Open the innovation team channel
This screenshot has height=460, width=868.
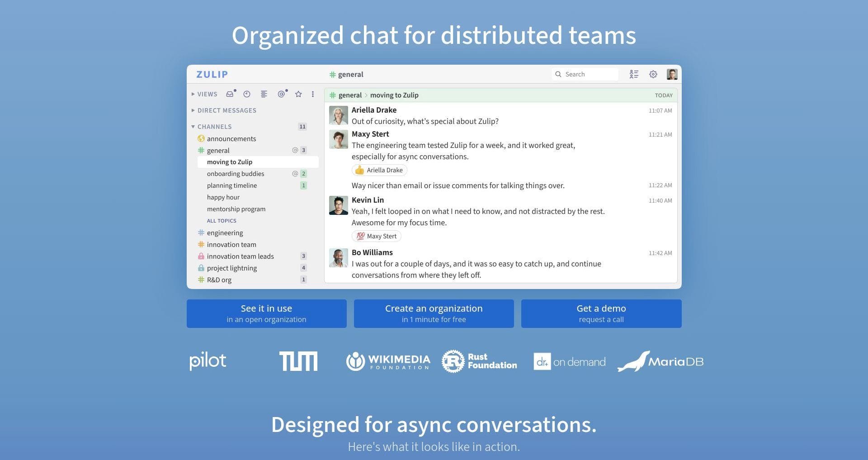tap(231, 244)
